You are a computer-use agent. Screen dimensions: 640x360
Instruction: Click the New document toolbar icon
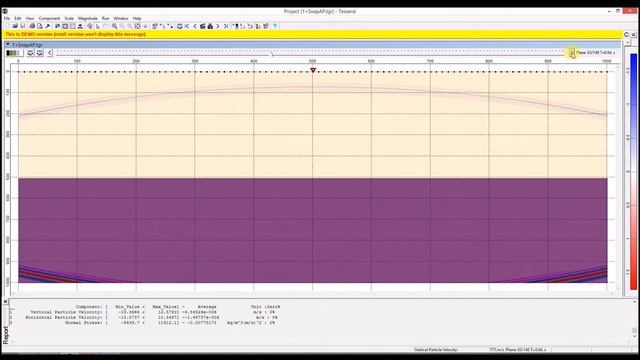click(x=8, y=26)
